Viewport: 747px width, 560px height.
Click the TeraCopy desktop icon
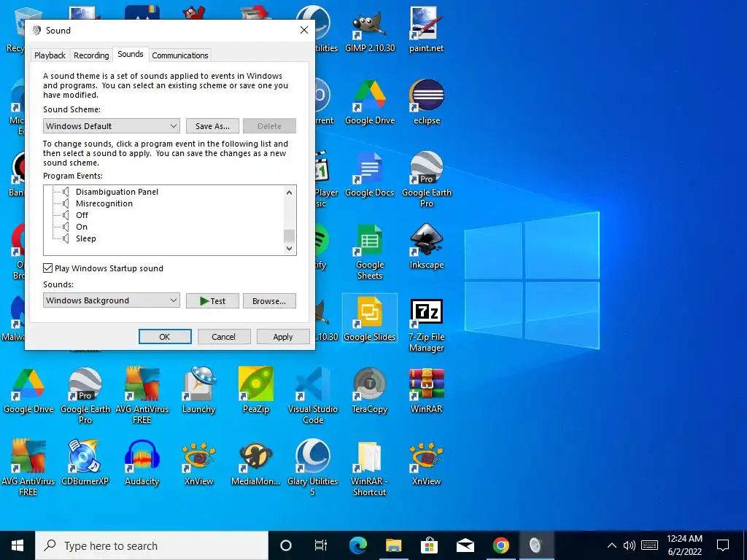(x=370, y=390)
